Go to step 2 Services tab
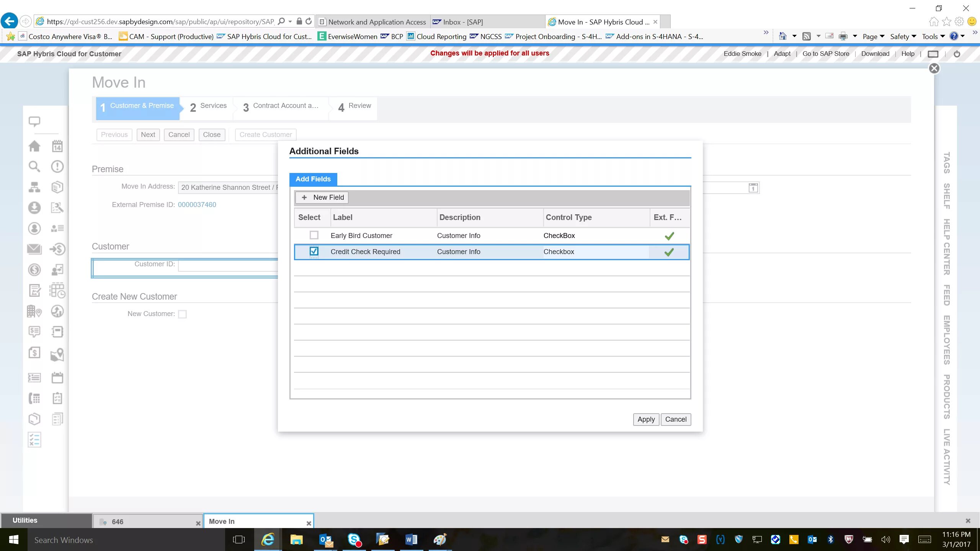The height and width of the screenshot is (551, 980). [208, 107]
